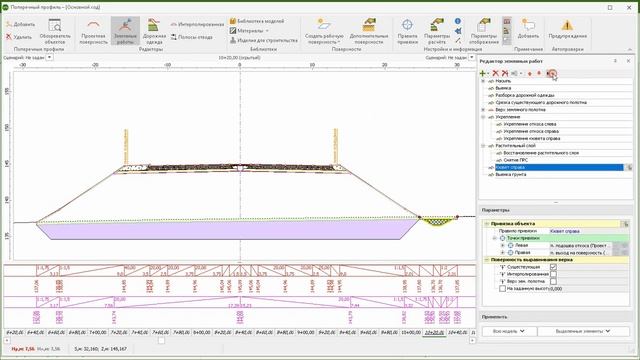The width and height of the screenshot is (640, 360).
Task: Open the Дорожная одежда editor
Action: (154, 31)
